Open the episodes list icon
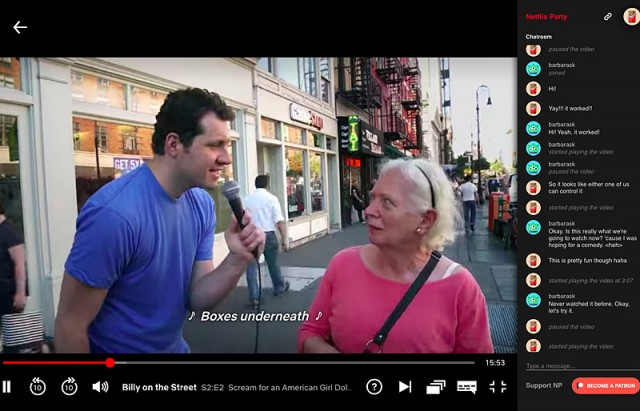 pyautogui.click(x=436, y=387)
